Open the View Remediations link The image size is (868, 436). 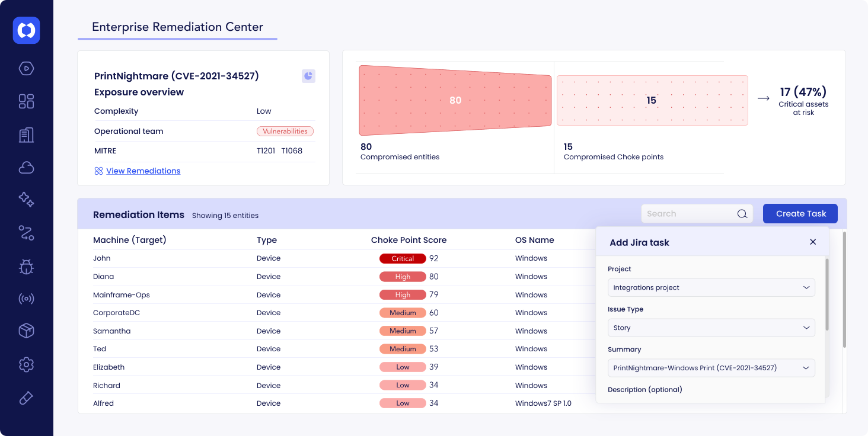click(x=143, y=171)
